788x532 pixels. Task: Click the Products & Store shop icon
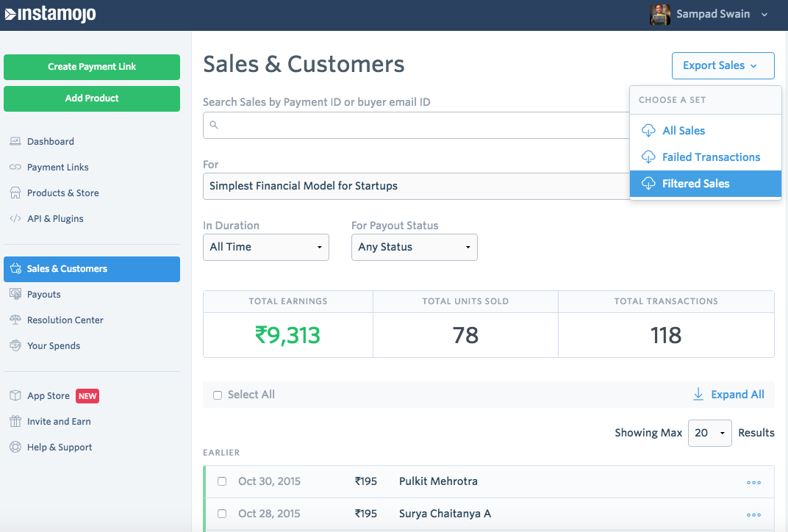pos(15,193)
